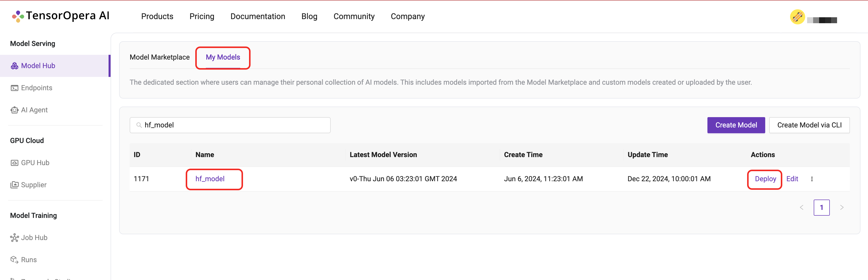Screen dimensions: 868x280
Task: Clear and edit the hf_model search field
Action: (x=232, y=124)
